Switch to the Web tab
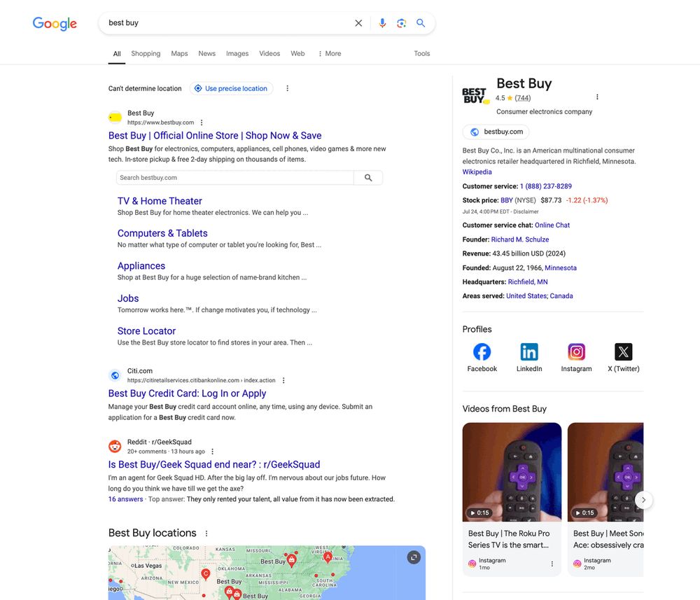 [297, 54]
